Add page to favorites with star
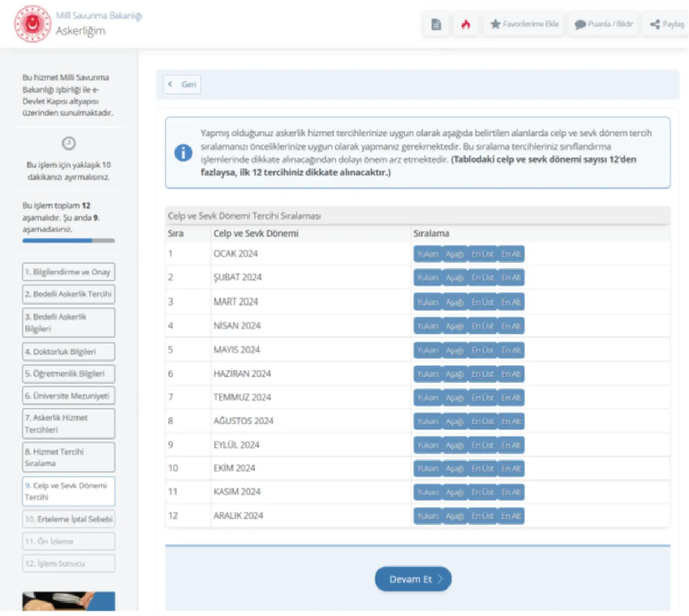 524,24
